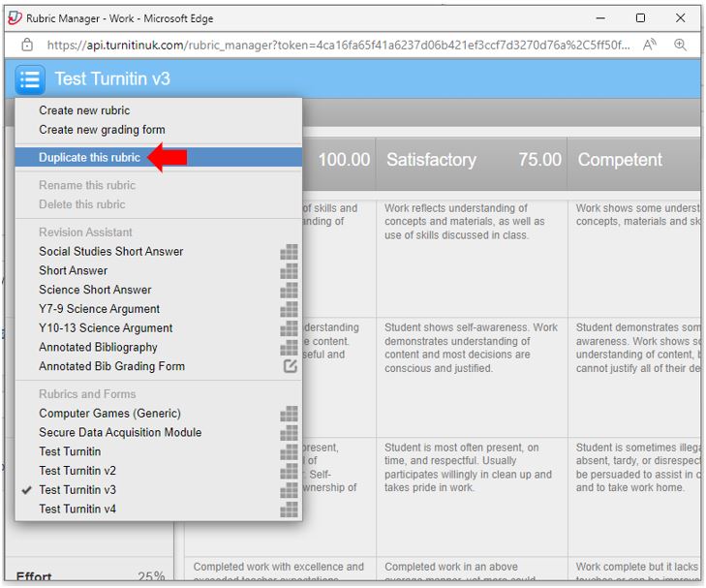Screen dimensions: 706x588
Task: Click the Effort criterion label
Action: point(34,575)
